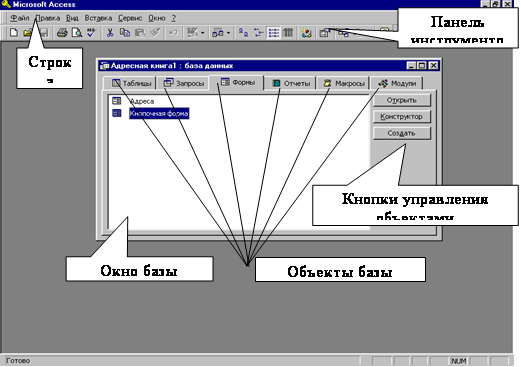Click the Undo arrow icon

coord(173,33)
